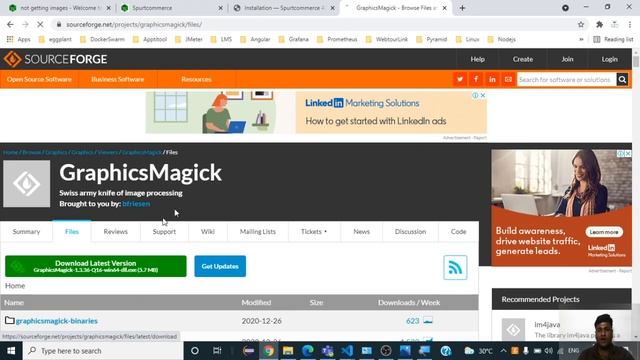Expand Open Source Software menu
The height and width of the screenshot is (360, 640).
pyautogui.click(x=39, y=79)
